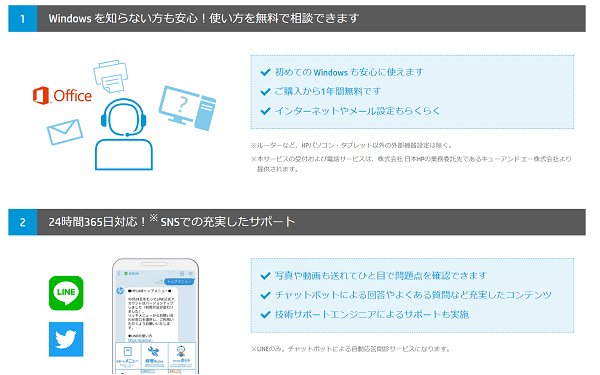Click the number 2 section badge

point(23,222)
